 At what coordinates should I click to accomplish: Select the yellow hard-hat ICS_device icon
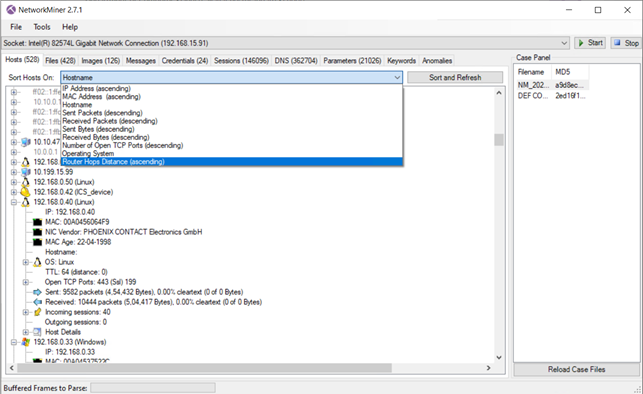coord(25,192)
